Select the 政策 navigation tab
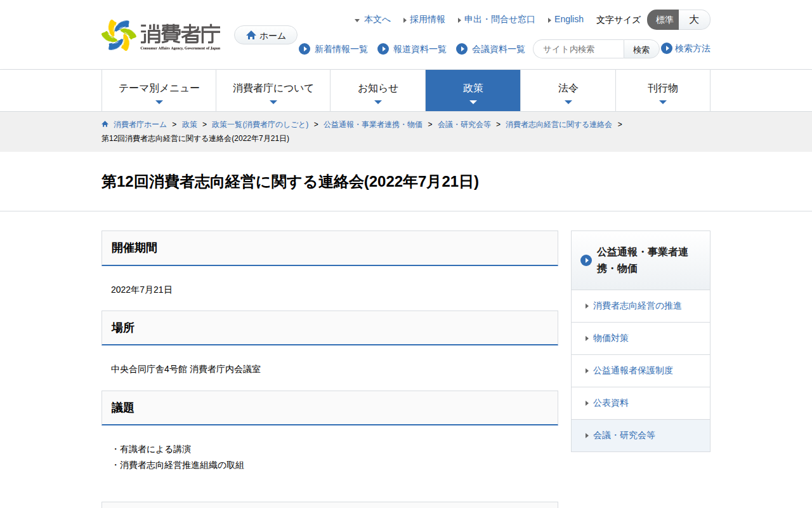812x508 pixels. click(x=473, y=91)
